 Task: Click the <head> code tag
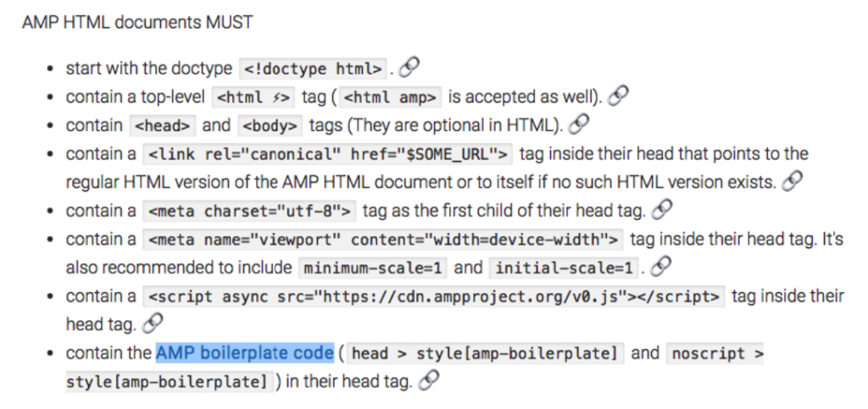(163, 125)
